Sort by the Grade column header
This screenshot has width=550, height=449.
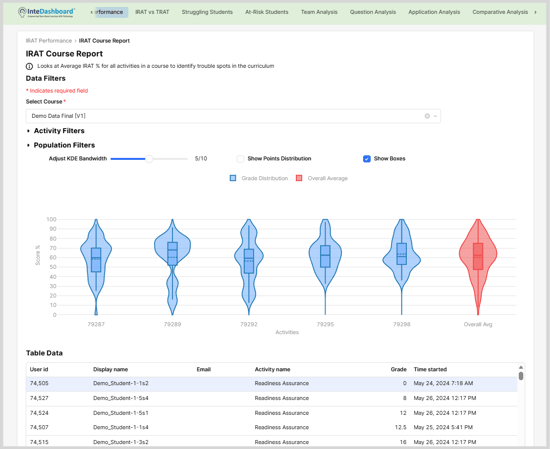coord(398,369)
